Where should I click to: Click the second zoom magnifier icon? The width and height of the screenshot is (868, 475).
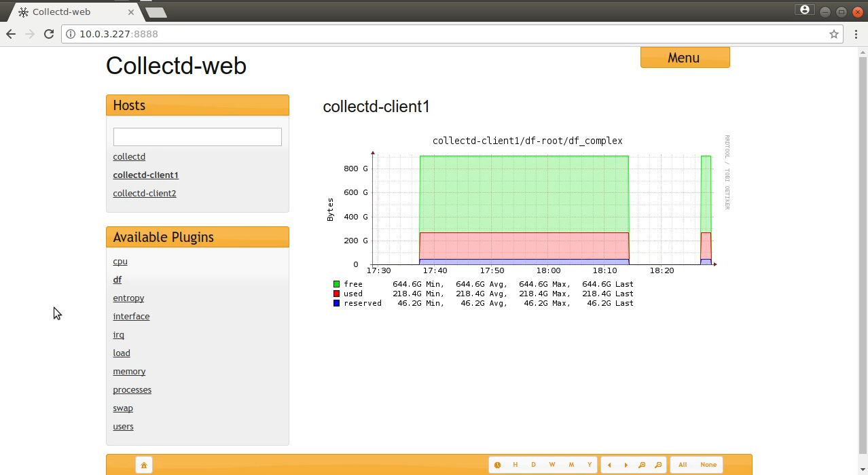point(658,465)
